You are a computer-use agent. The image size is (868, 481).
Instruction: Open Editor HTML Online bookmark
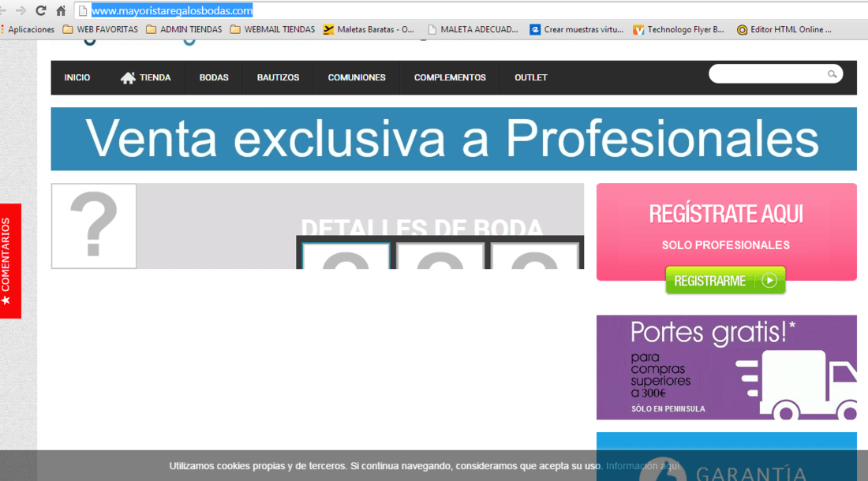[x=784, y=29]
